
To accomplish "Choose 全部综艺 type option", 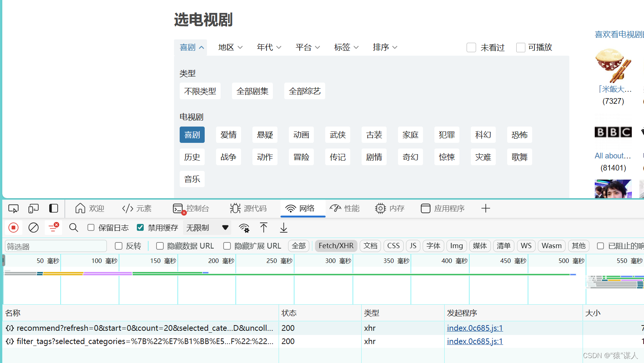I will pyautogui.click(x=305, y=91).
